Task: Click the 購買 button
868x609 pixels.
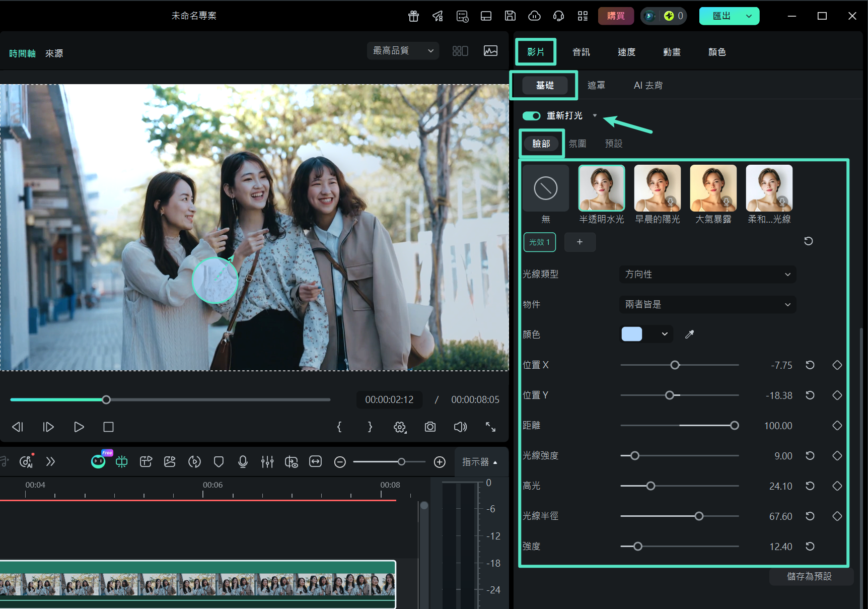Action: pos(616,16)
